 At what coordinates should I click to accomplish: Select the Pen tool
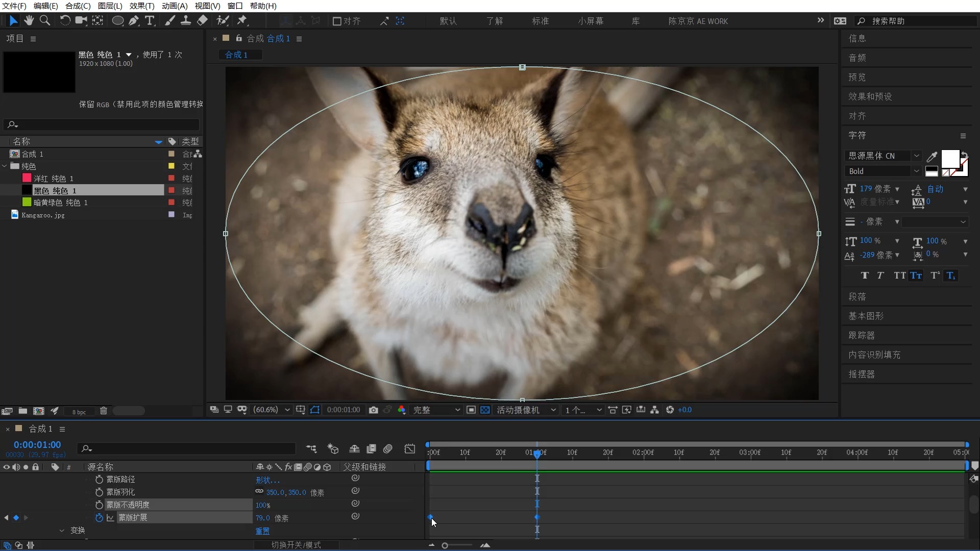click(134, 20)
